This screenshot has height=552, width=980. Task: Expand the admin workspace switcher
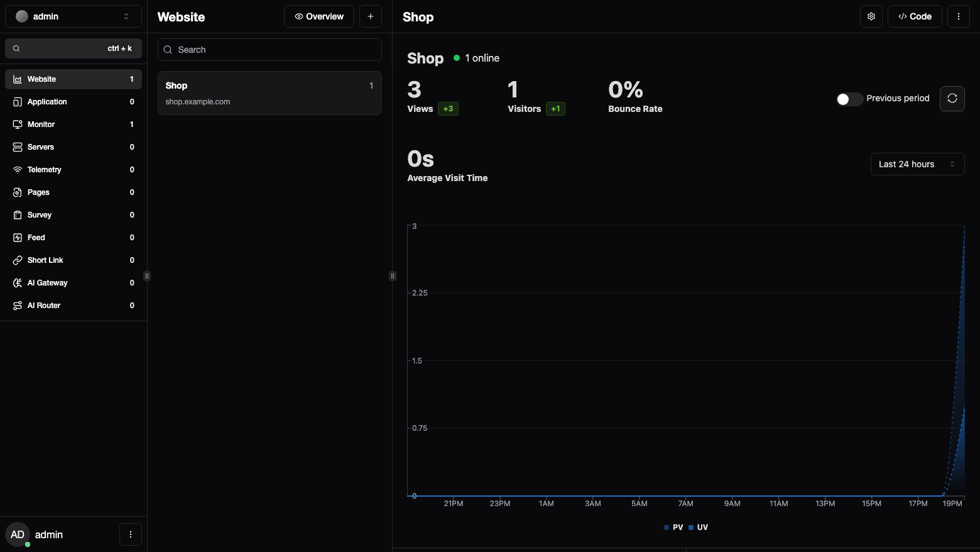pos(73,16)
